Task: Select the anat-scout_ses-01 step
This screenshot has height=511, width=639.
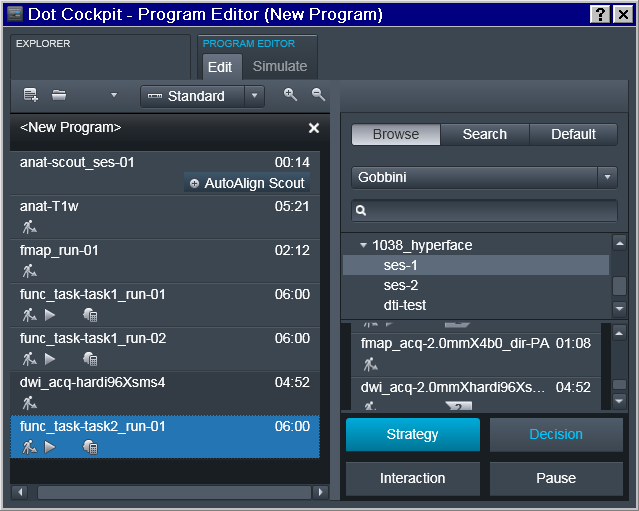Action: (x=165, y=173)
